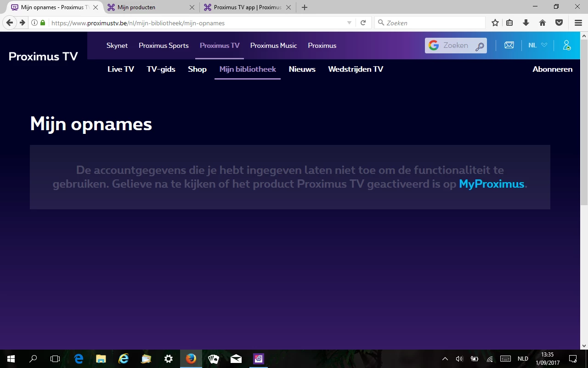Focus the Google Zoeken search box
This screenshot has width=588, height=368.
456,46
